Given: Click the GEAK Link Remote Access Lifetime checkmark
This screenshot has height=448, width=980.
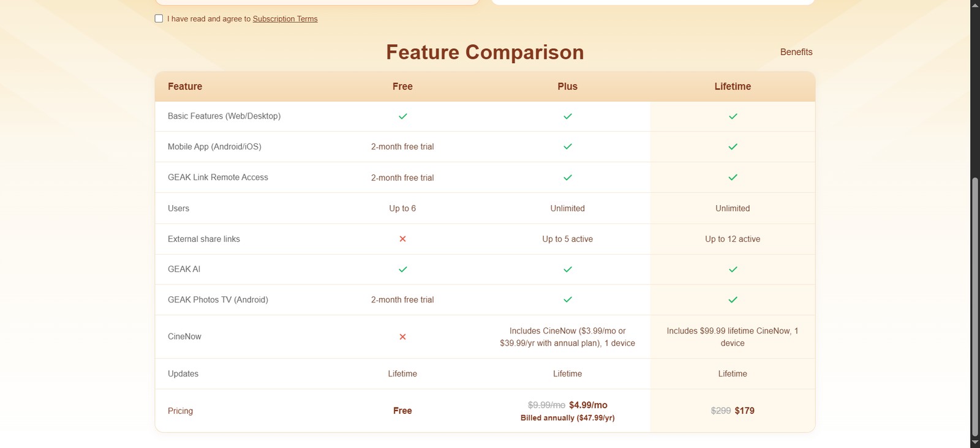Looking at the screenshot, I should [x=733, y=177].
